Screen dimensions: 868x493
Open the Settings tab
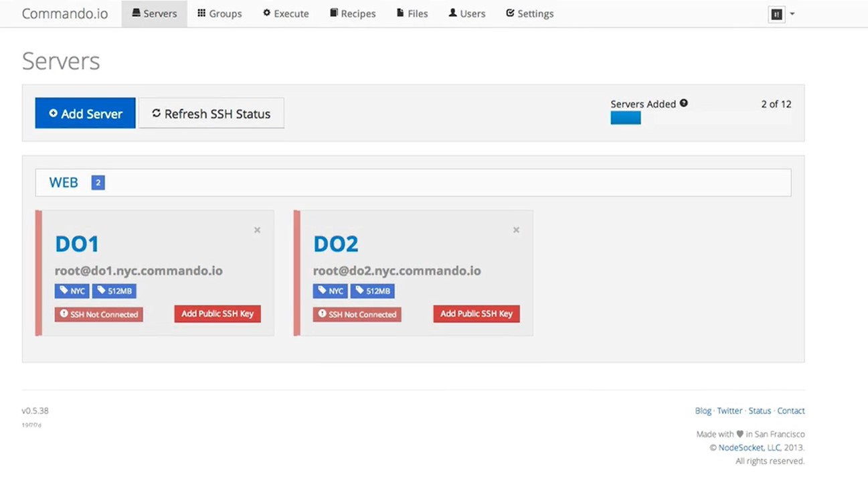tap(529, 13)
